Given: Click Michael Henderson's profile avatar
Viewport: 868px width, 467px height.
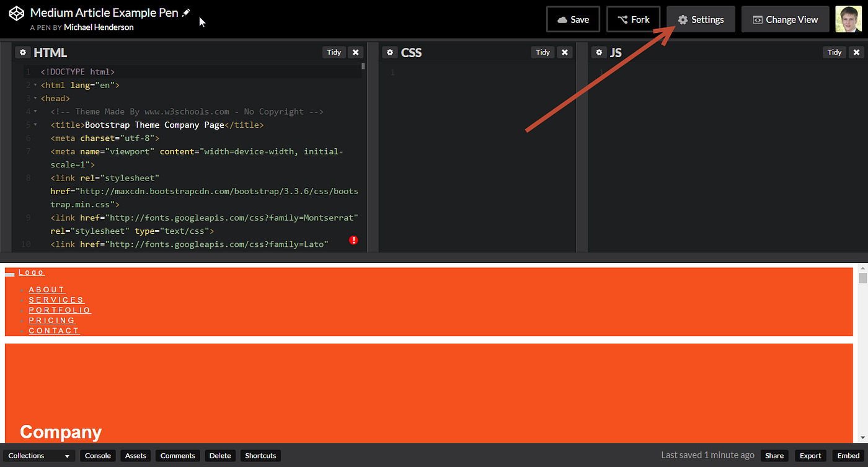Looking at the screenshot, I should [849, 19].
